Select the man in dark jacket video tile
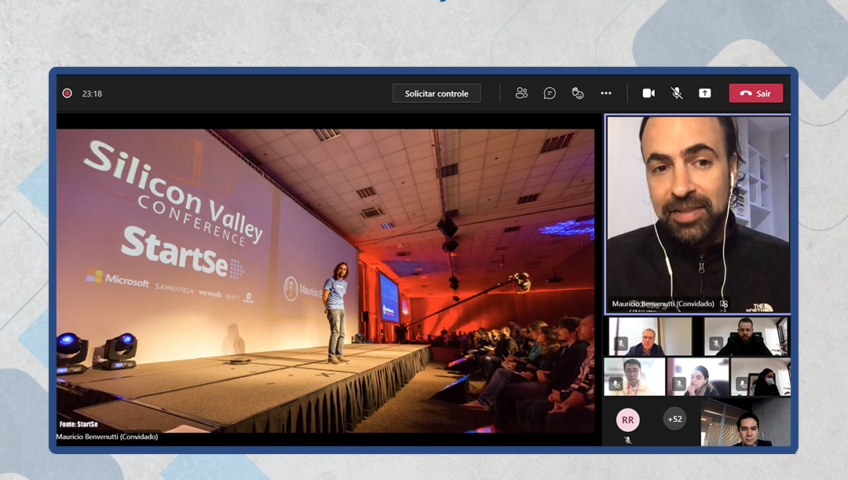 [745, 336]
